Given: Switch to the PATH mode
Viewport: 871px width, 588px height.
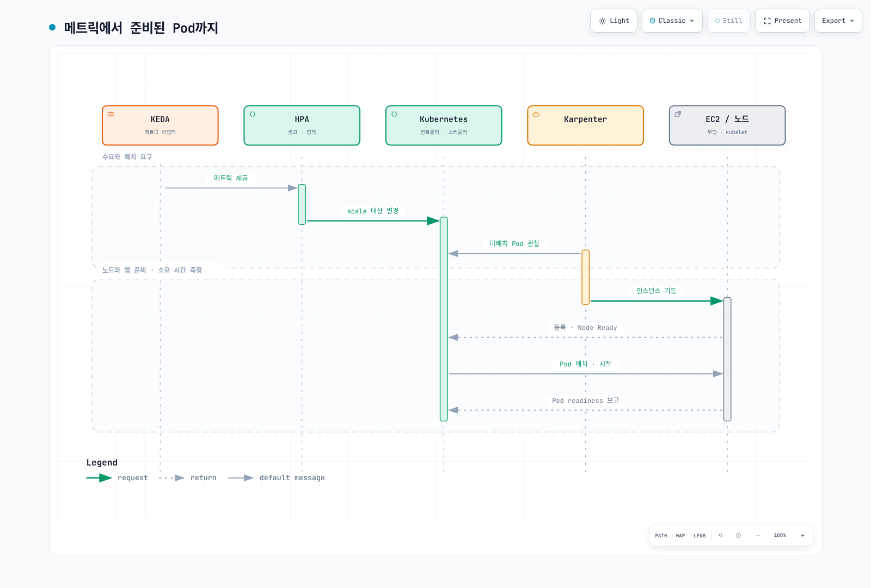Looking at the screenshot, I should (661, 536).
